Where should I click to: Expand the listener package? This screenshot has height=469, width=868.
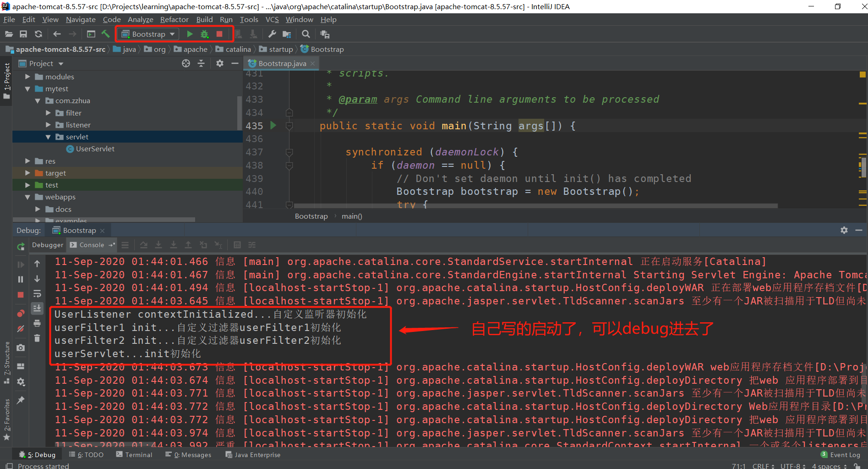48,125
